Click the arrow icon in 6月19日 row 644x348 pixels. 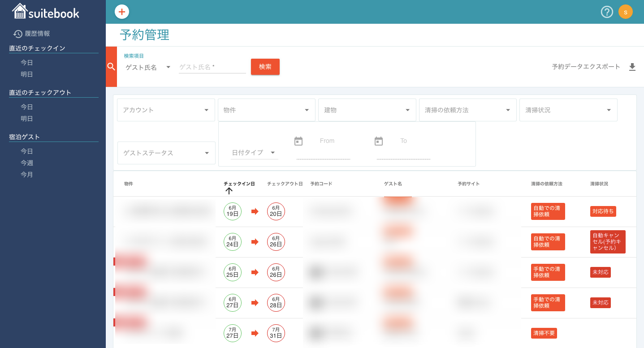[x=255, y=211]
